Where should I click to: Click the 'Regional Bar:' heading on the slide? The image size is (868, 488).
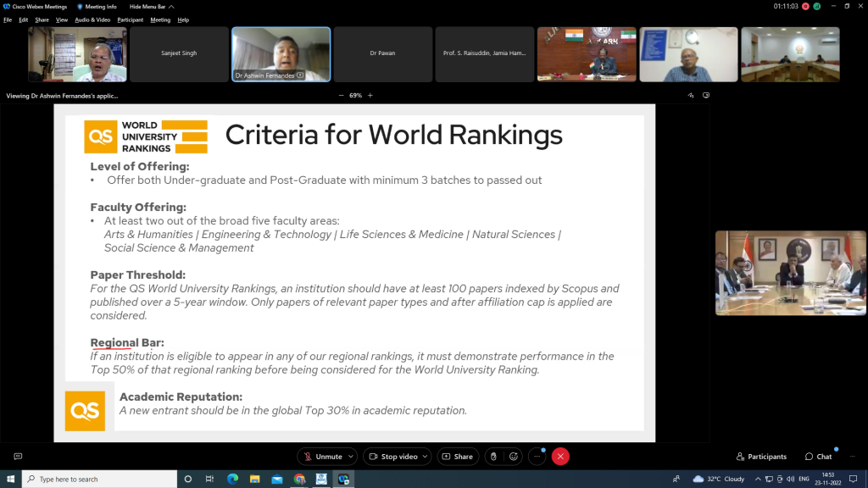127,342
